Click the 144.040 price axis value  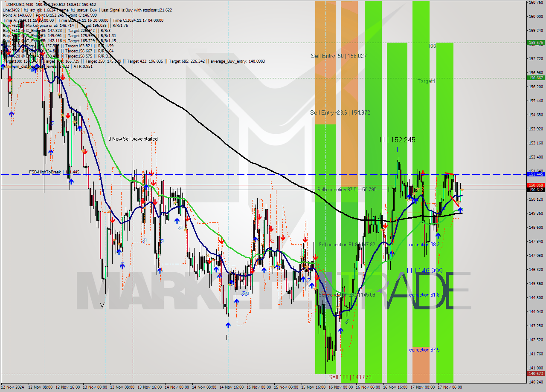click(536, 312)
